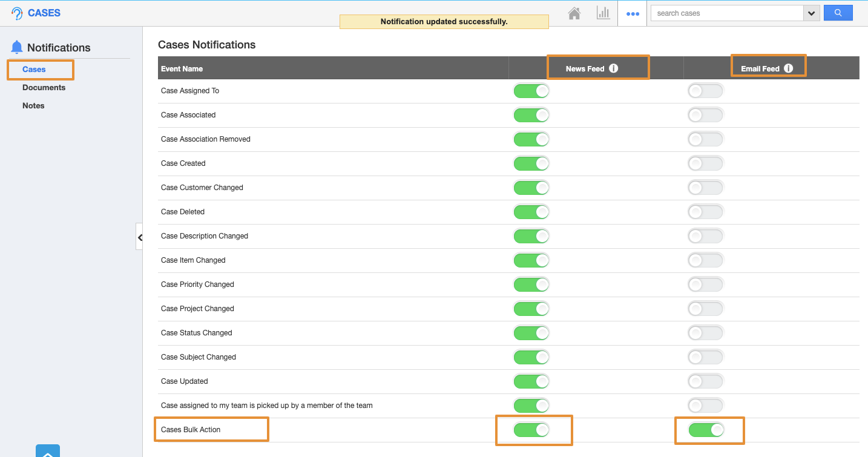Select Documents in Notifications sidebar
Image resolution: width=868 pixels, height=457 pixels.
pyautogui.click(x=44, y=87)
